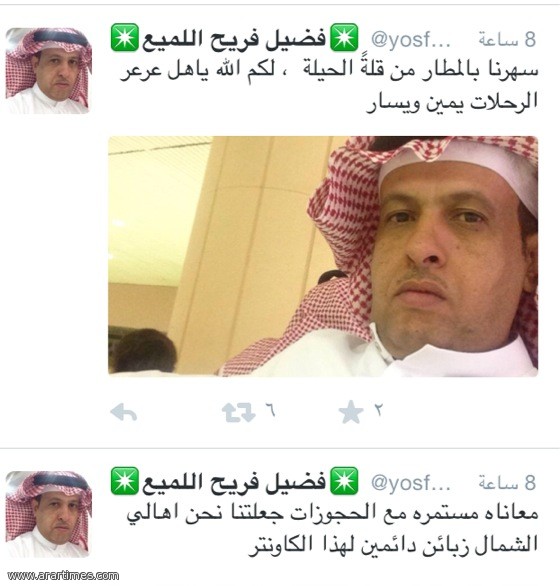Viewport: 560px width, 586px height.
Task: Click left green star emoji in first name
Action: tap(124, 38)
